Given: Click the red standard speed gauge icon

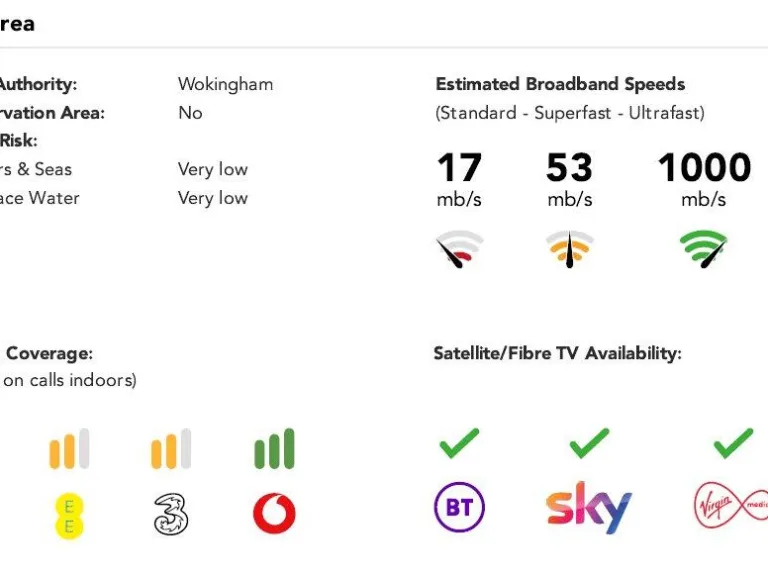Looking at the screenshot, I should 459,250.
